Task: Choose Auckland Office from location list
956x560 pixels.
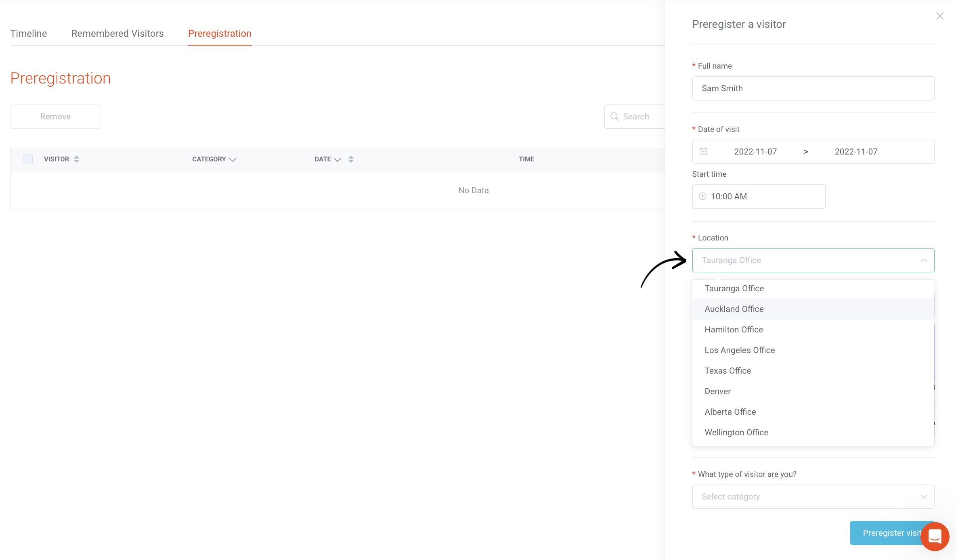Action: pos(734,309)
